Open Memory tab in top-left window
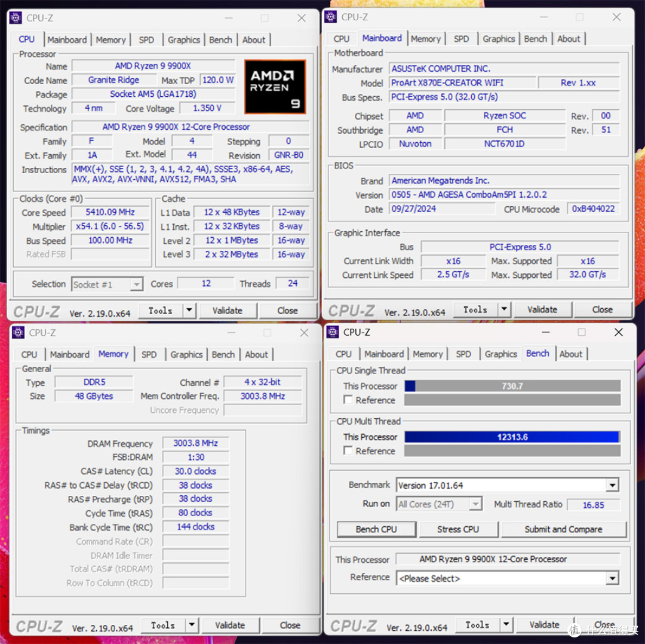 [110, 40]
